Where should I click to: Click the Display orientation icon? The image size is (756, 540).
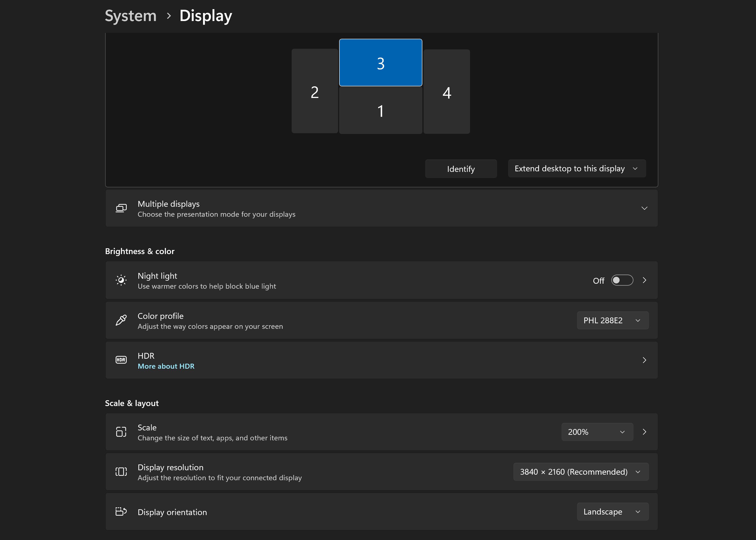(121, 511)
